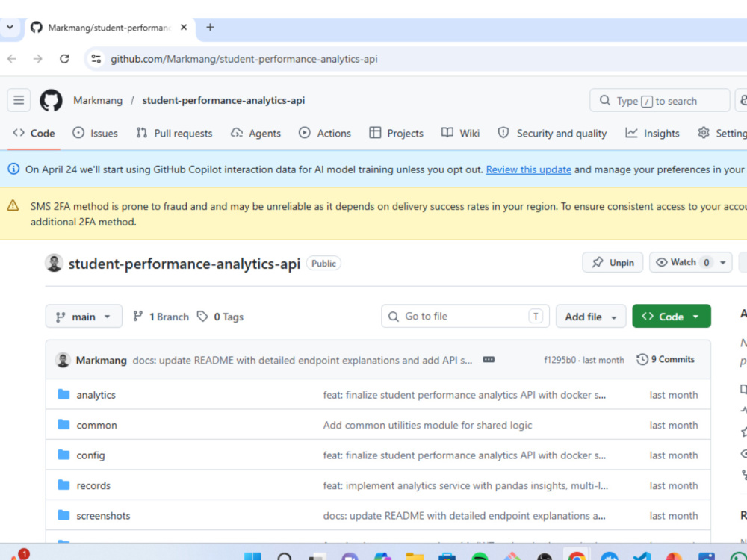Open the GitHub hamburger navigation menu
Screen dimensions: 747x560
[19, 100]
